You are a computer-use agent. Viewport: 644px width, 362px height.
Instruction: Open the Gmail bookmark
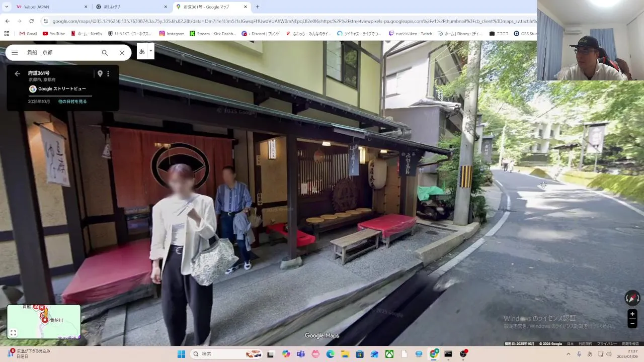pyautogui.click(x=28, y=34)
